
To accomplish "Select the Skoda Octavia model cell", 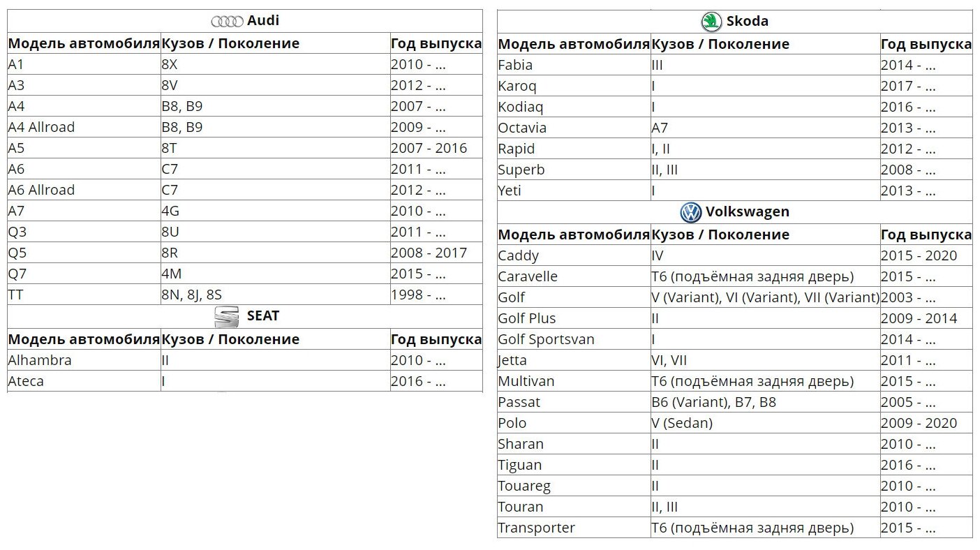I will coord(574,128).
